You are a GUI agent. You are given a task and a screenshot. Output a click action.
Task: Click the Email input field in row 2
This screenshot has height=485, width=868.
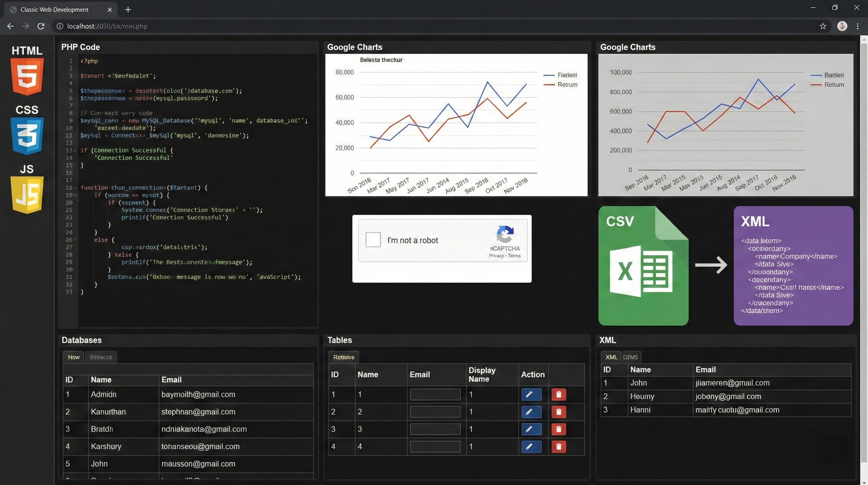pyautogui.click(x=435, y=412)
